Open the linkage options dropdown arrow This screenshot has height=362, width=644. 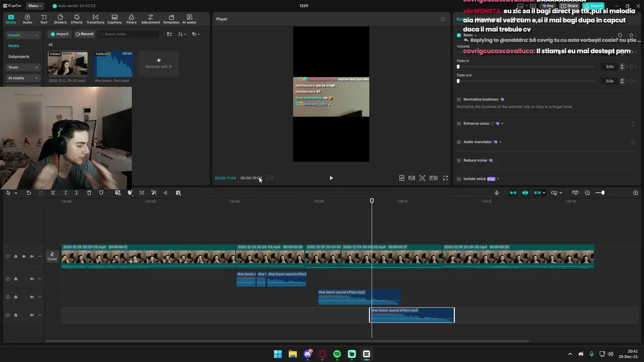tap(544, 193)
